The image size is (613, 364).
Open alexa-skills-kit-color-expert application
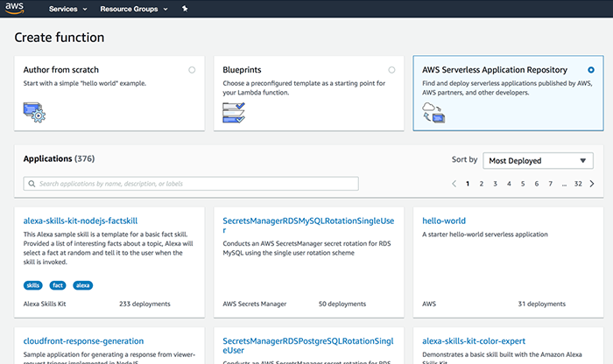click(474, 341)
